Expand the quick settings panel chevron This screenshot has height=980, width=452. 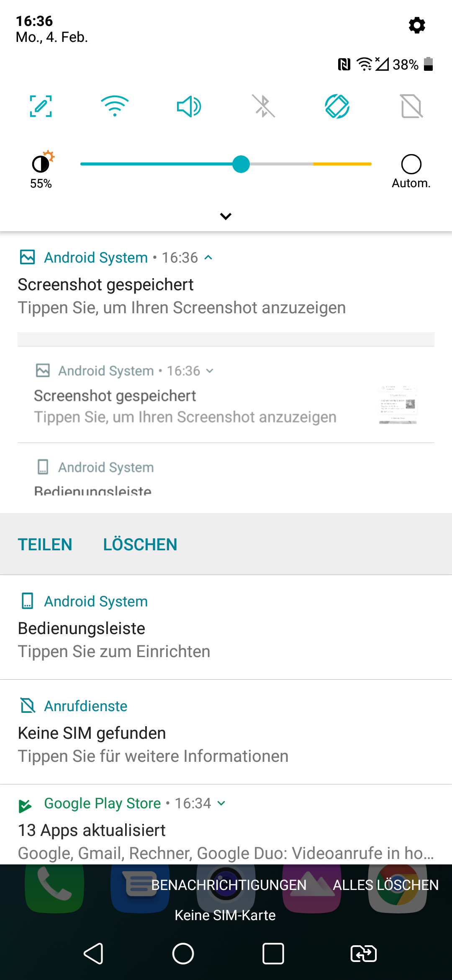pos(226,216)
